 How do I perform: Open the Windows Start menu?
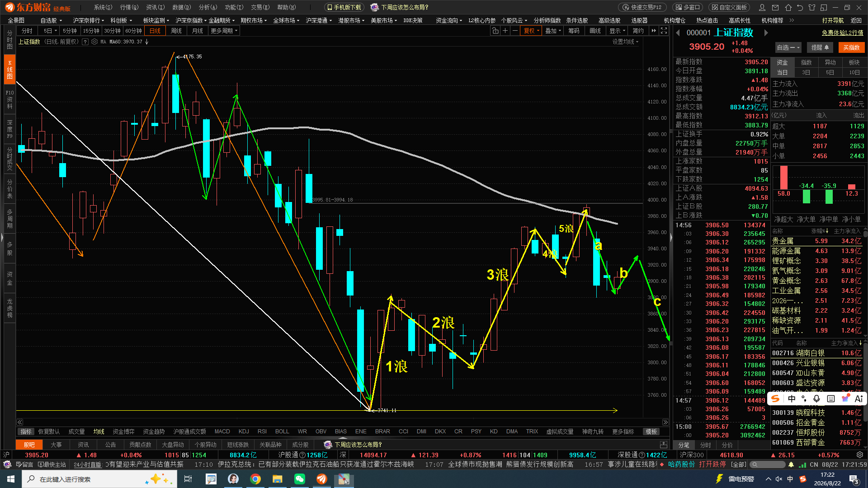(11, 479)
